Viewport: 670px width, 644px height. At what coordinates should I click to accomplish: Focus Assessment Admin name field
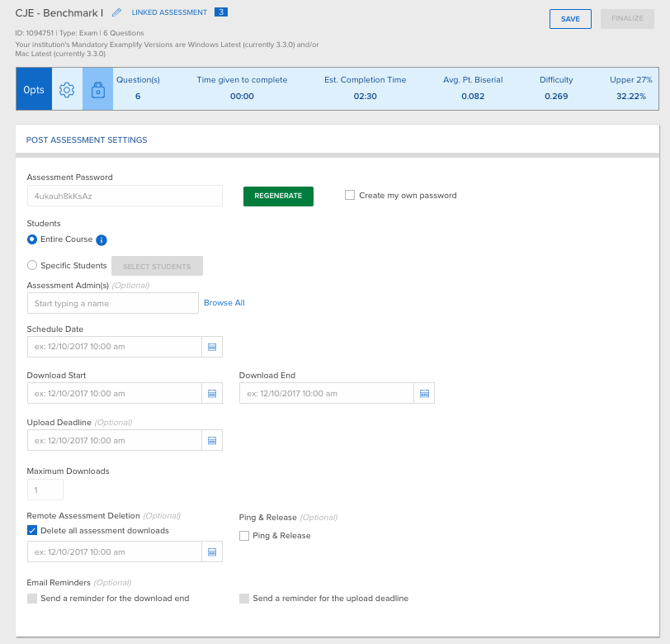113,303
